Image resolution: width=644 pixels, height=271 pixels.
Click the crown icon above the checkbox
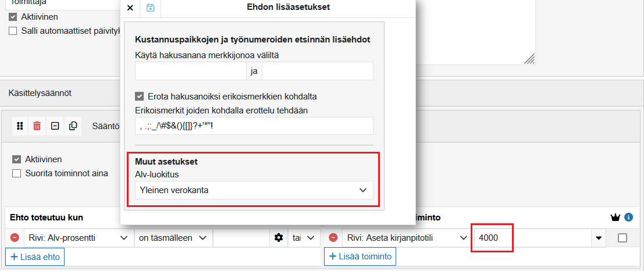615,217
